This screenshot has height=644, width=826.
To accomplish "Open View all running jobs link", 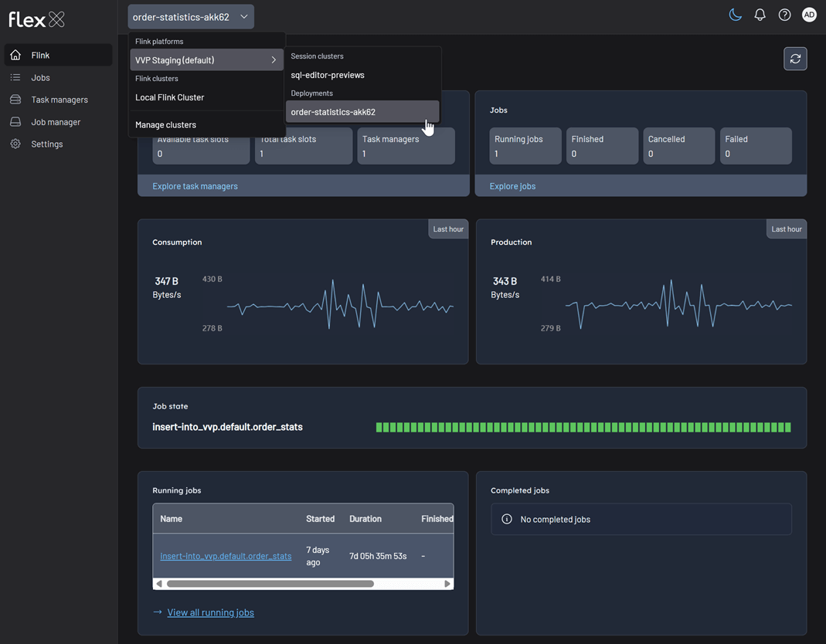I will tap(210, 612).
